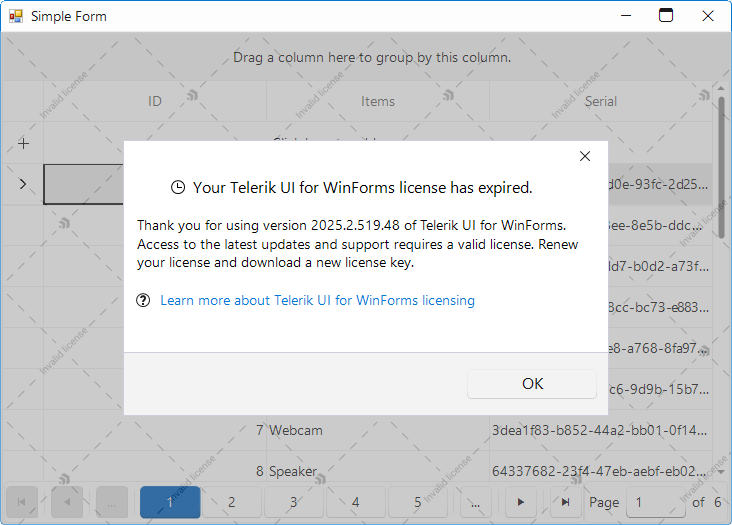Go to previous page arrow
Viewport: 732px width, 525px height.
[67, 502]
